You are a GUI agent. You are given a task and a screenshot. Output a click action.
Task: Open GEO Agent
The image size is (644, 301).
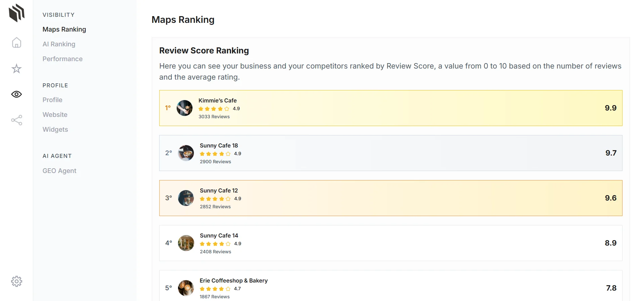[59, 171]
